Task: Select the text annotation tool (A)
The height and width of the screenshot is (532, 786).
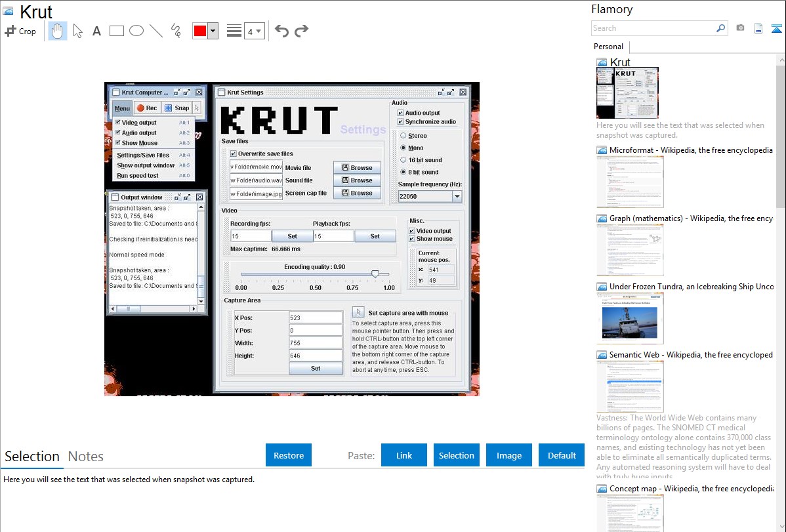Action: tap(96, 31)
